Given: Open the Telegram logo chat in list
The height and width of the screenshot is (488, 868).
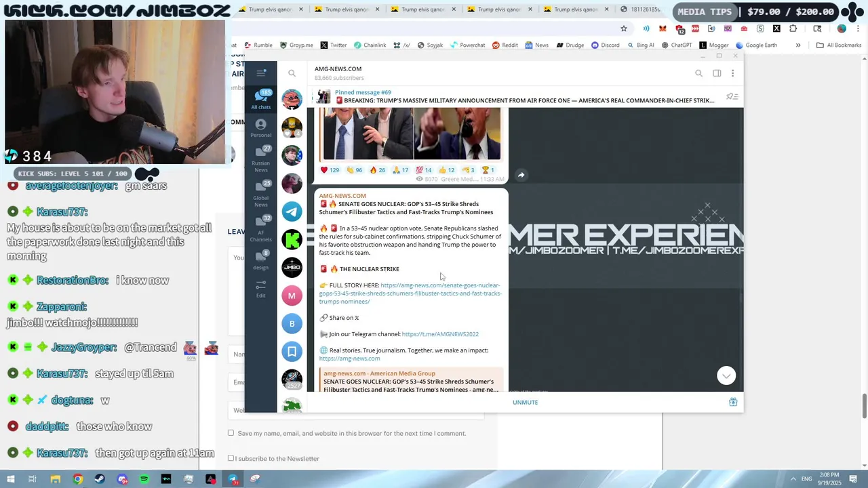Looking at the screenshot, I should [x=292, y=211].
